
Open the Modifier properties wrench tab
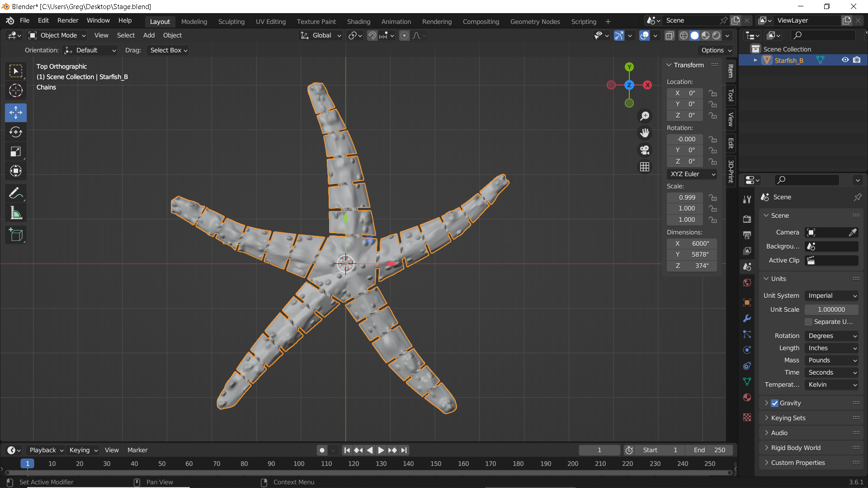click(x=747, y=319)
